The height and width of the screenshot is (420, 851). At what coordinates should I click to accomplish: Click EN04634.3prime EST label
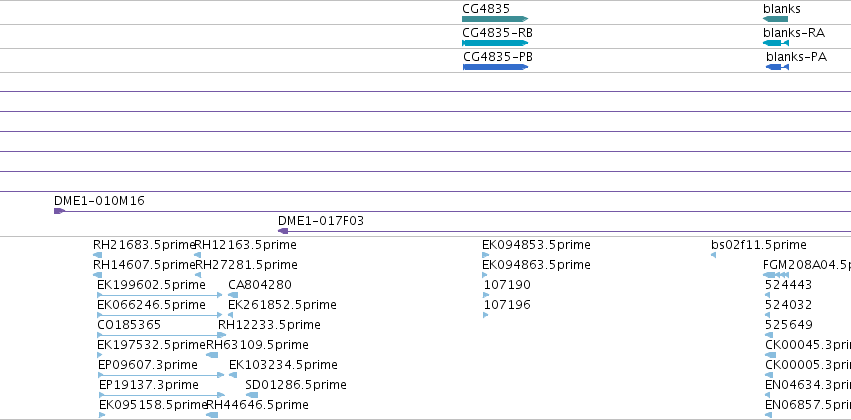(808, 385)
